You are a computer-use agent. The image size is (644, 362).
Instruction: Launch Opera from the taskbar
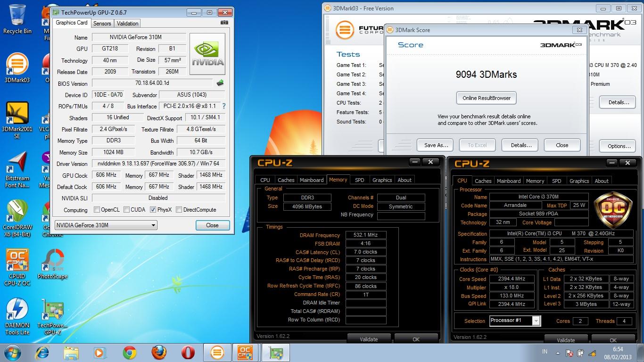tap(188, 353)
